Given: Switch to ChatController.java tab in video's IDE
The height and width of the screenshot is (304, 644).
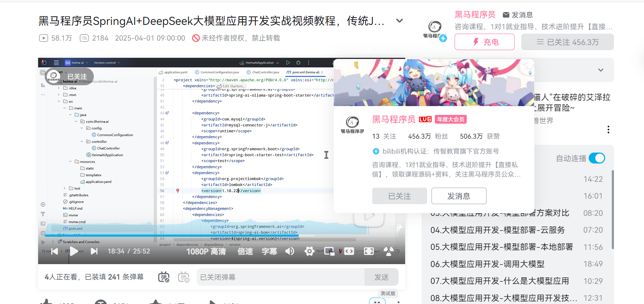Looking at the screenshot, I should tap(263, 72).
